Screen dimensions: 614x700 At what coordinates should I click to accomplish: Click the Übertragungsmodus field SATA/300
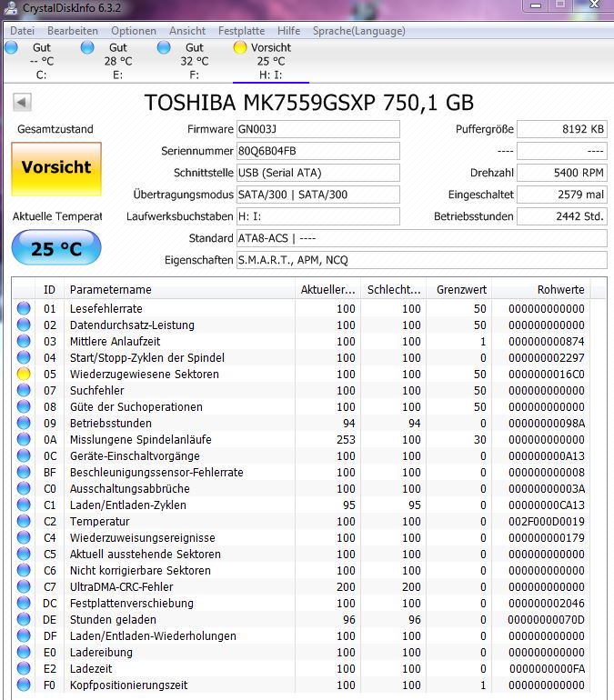click(x=318, y=195)
